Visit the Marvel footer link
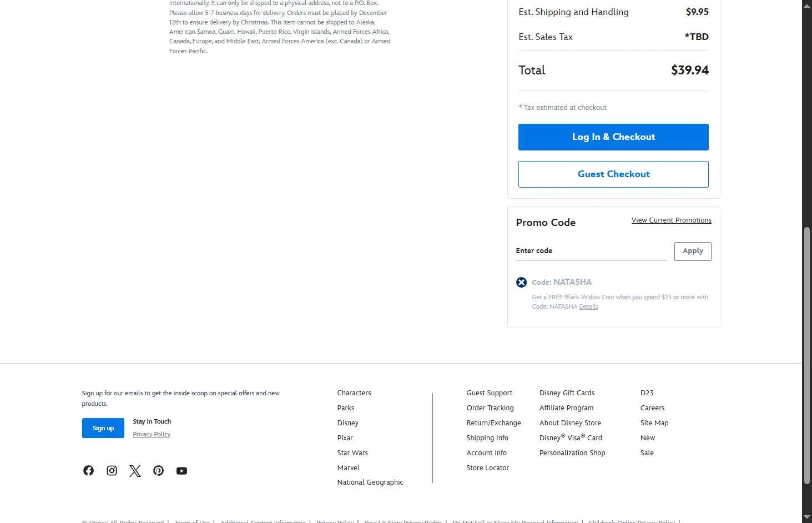Image resolution: width=812 pixels, height=523 pixels. [349, 467]
